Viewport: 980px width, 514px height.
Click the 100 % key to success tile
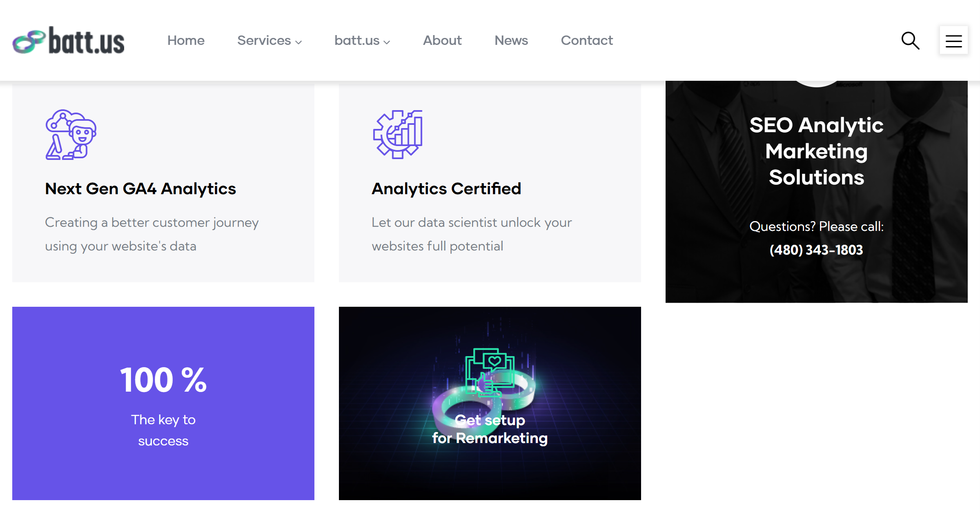coord(163,403)
